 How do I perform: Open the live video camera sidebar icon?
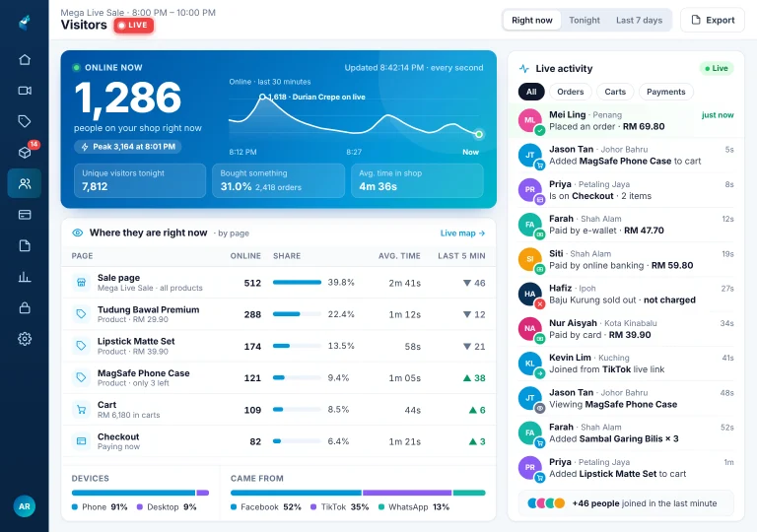pyautogui.click(x=25, y=91)
